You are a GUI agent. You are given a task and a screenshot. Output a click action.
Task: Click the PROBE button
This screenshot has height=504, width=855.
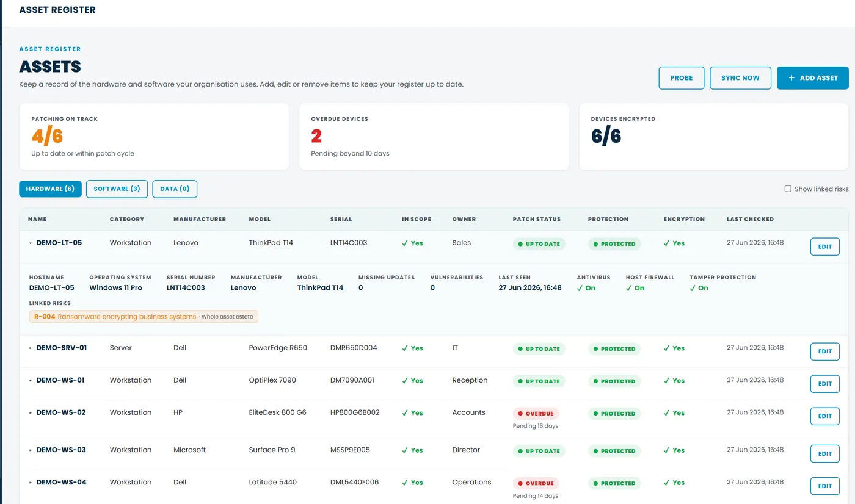(x=682, y=78)
